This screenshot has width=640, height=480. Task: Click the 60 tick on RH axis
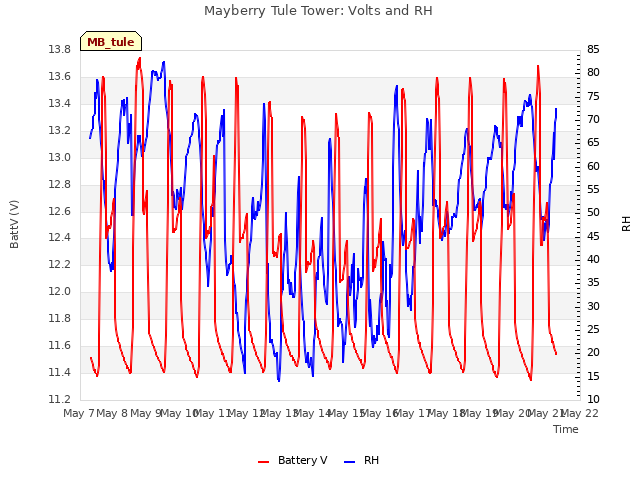[x=593, y=166]
